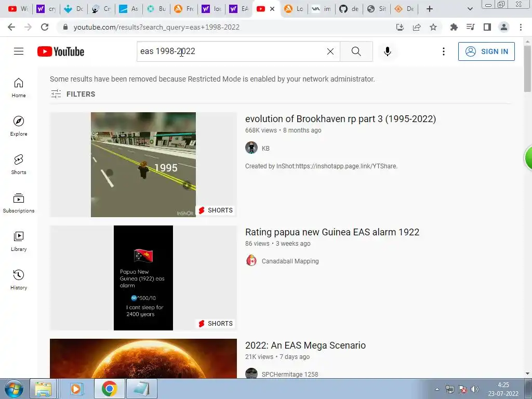This screenshot has height=399, width=532.
Task: Open the volume control in system tray
Action: coord(475,389)
